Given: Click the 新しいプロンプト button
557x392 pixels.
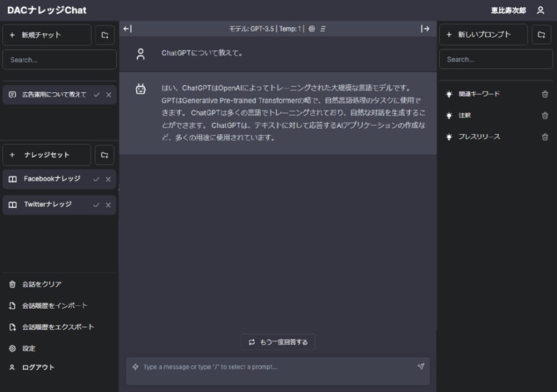Looking at the screenshot, I should click(x=483, y=34).
